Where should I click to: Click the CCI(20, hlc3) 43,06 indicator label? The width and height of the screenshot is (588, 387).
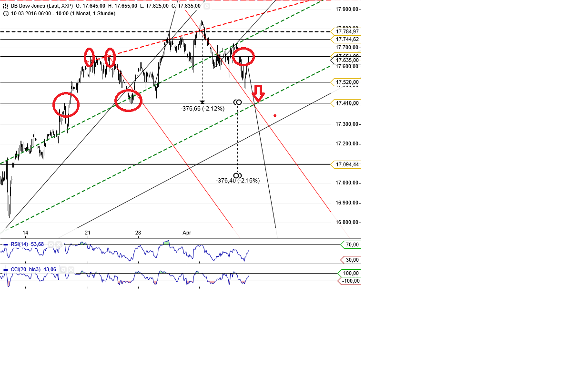(33, 270)
